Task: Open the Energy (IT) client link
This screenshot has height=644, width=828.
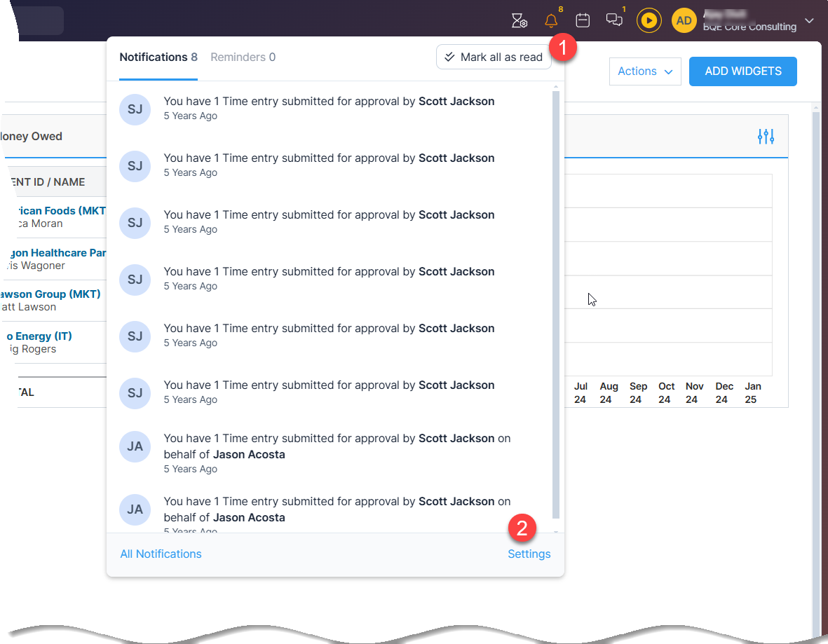Action: 39,336
